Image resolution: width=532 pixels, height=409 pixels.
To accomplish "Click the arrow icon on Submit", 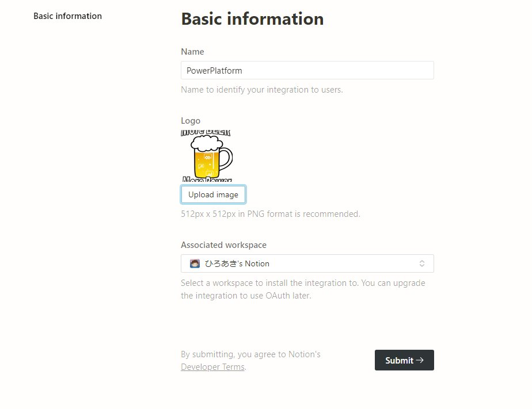I will [x=420, y=360].
